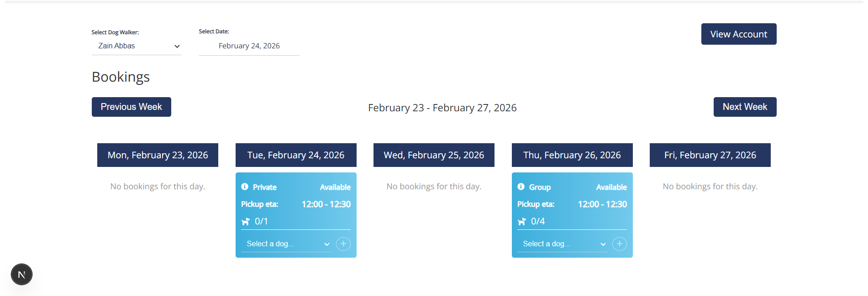The width and height of the screenshot is (868, 296).
Task: Click dog icon beside 0/4 capacity
Action: (522, 222)
